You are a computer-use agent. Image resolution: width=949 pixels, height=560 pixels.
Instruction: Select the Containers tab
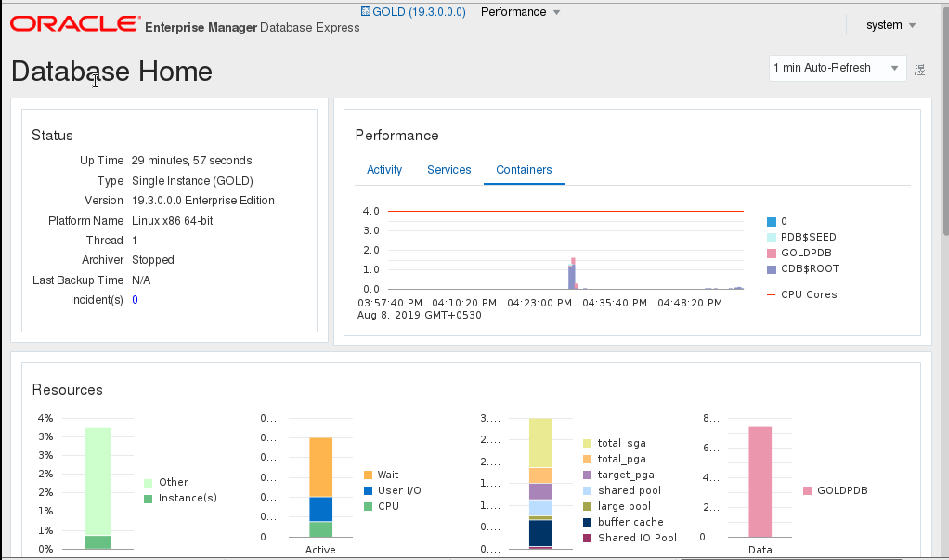(x=524, y=170)
